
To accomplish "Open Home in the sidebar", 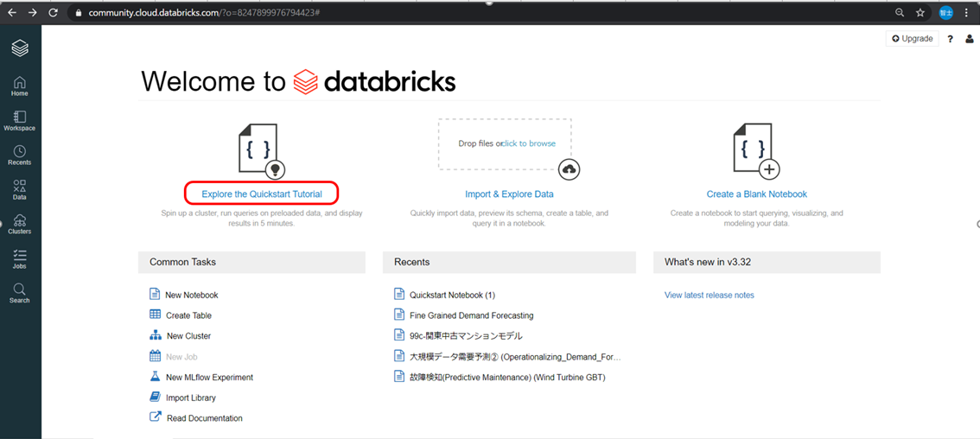I will click(19, 86).
